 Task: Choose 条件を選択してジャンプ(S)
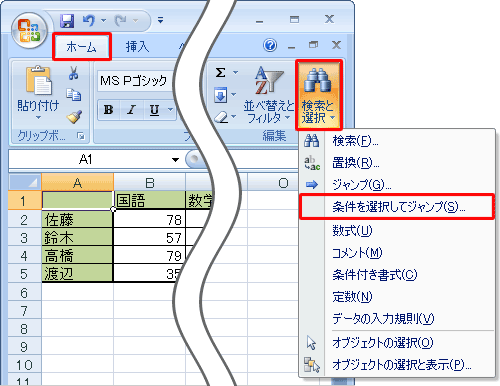point(397,207)
